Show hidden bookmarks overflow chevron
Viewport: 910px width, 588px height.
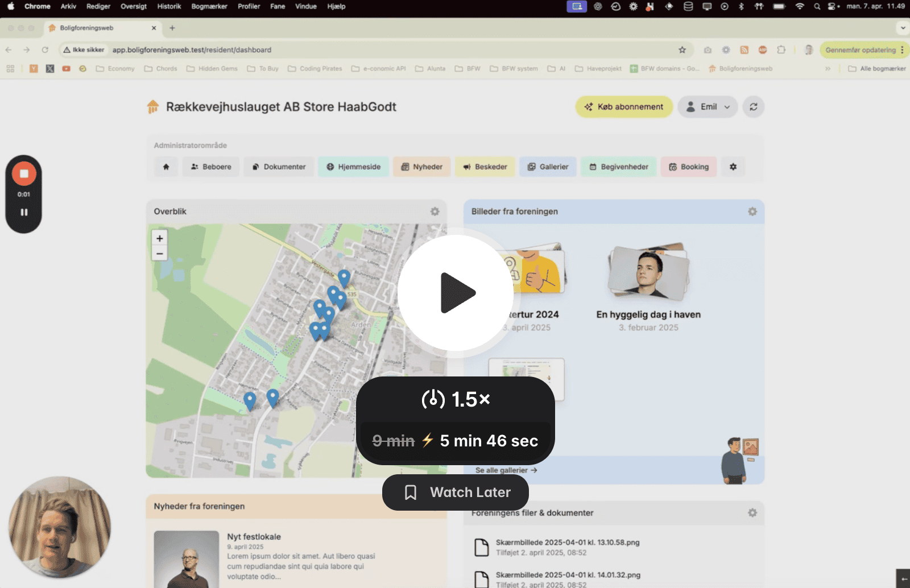point(828,69)
